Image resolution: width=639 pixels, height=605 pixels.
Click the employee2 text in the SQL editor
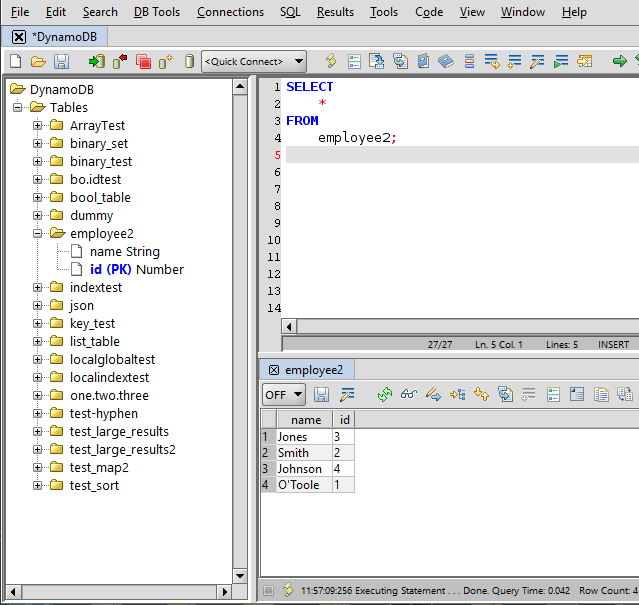point(354,138)
